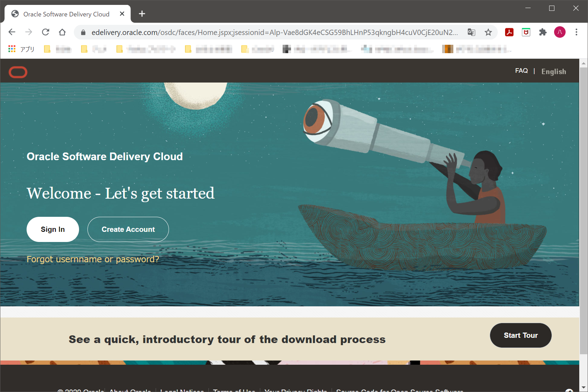This screenshot has height=392, width=588.
Task: Open the Chrome three-dot menu
Action: click(576, 32)
